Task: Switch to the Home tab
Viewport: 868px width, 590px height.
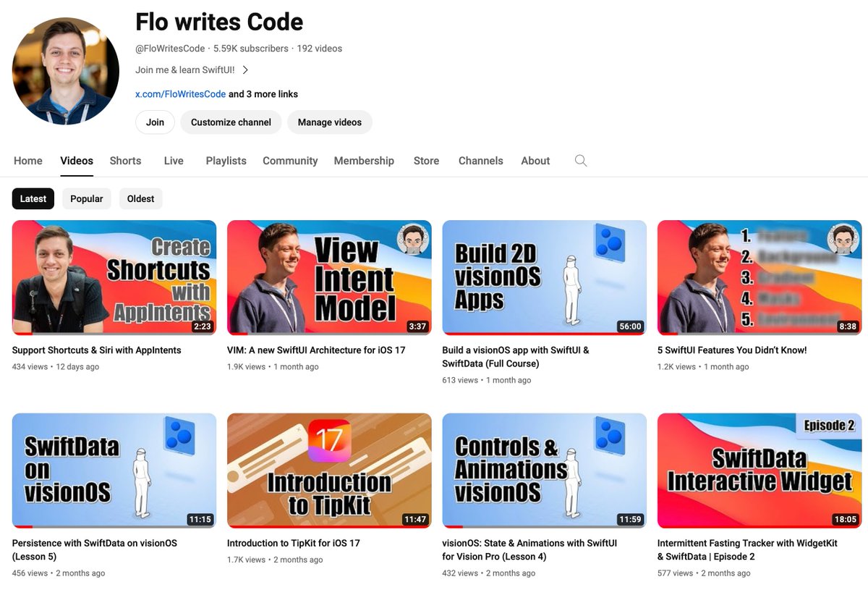Action: 28,161
